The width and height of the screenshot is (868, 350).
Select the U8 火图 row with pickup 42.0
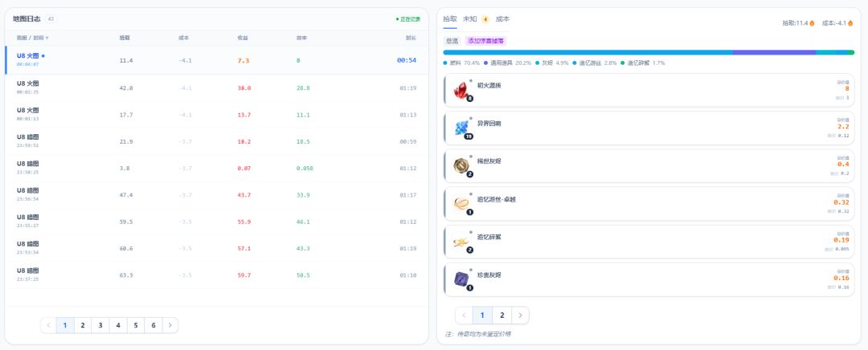tap(216, 88)
